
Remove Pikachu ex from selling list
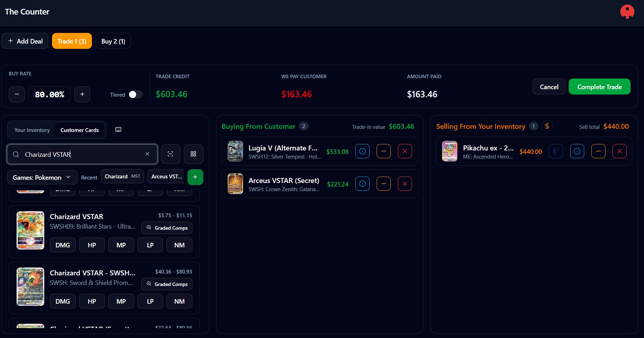[620, 151]
